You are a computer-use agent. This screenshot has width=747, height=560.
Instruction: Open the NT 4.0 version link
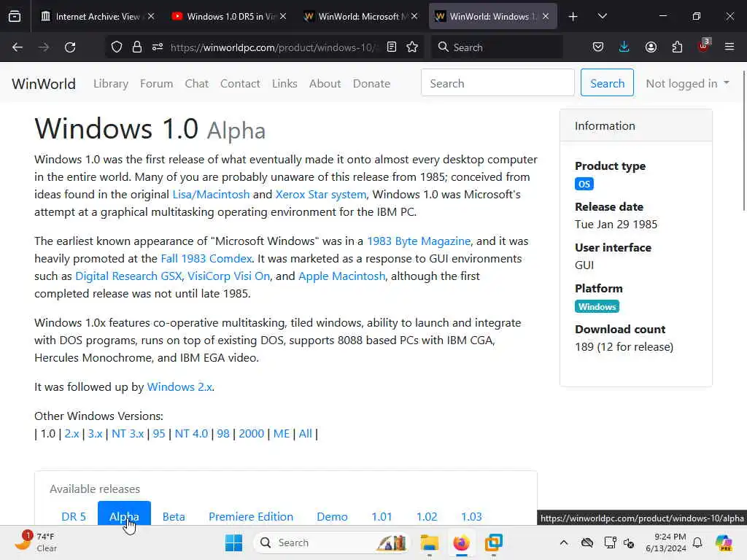[191, 433]
